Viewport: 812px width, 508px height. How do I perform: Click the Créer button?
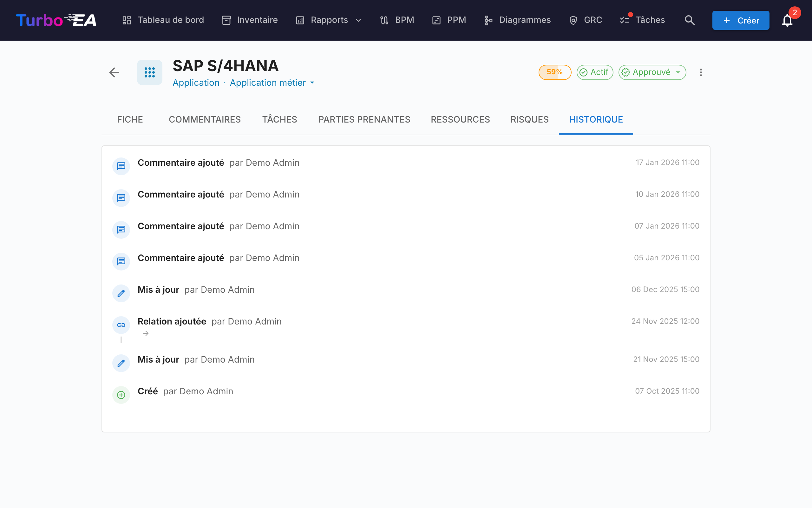click(x=741, y=20)
